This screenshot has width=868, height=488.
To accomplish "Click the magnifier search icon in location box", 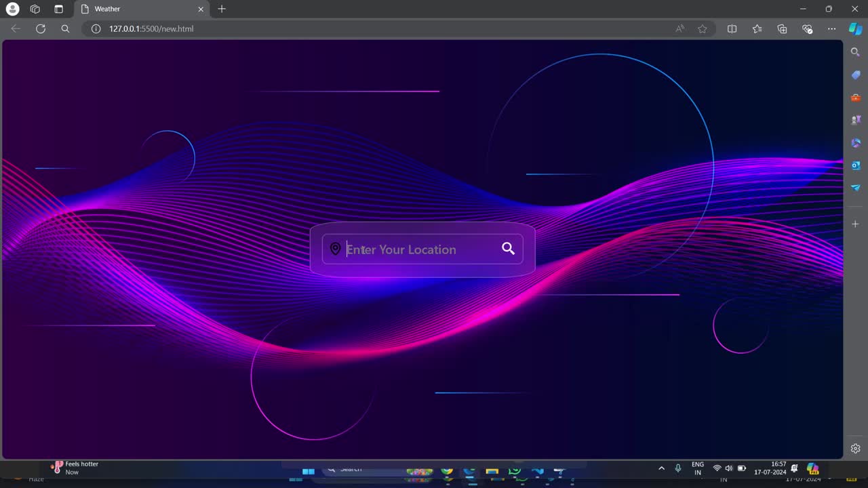I will pos(508,249).
